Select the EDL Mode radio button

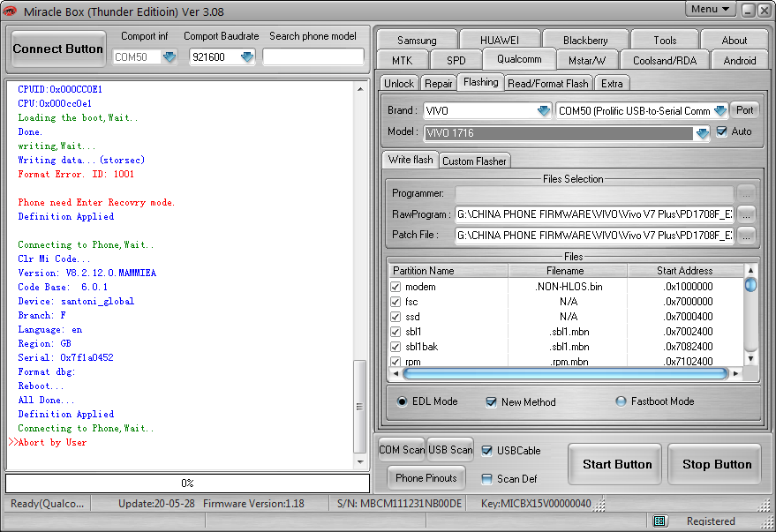click(x=402, y=401)
